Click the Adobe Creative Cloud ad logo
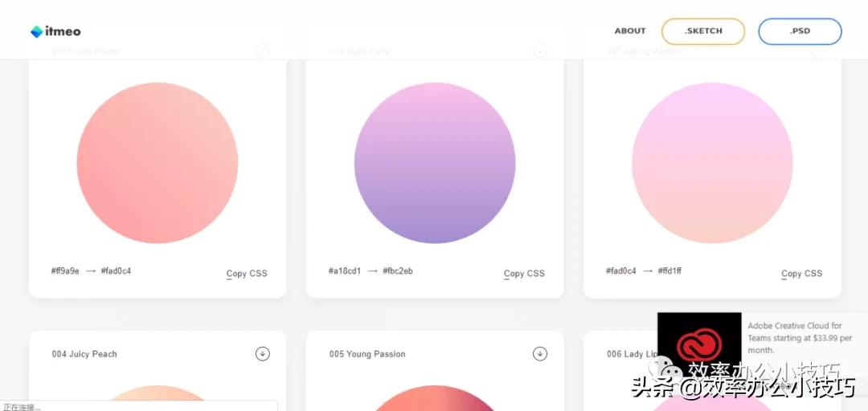Screen dimensions: 868x411 click(699, 345)
